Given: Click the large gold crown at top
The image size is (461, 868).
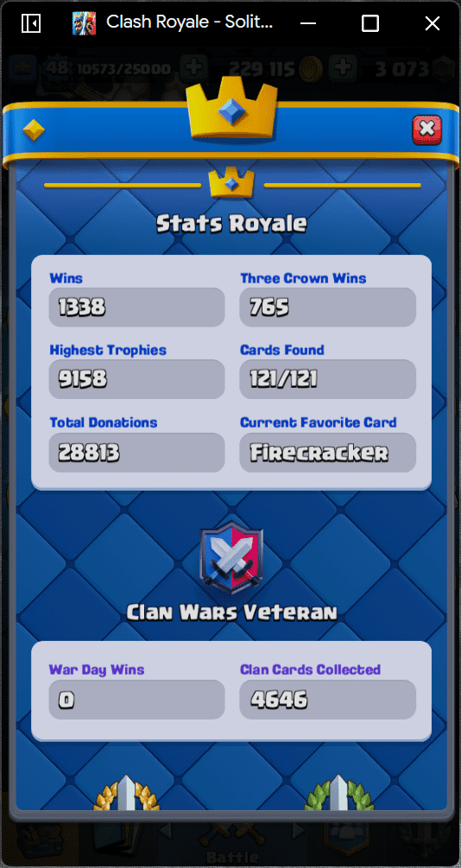Looking at the screenshot, I should [232, 109].
